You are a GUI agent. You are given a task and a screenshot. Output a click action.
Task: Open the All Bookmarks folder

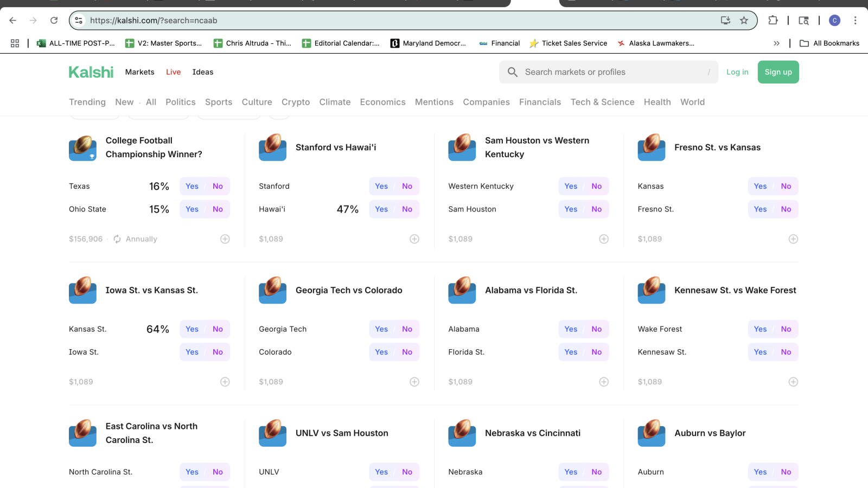[829, 43]
